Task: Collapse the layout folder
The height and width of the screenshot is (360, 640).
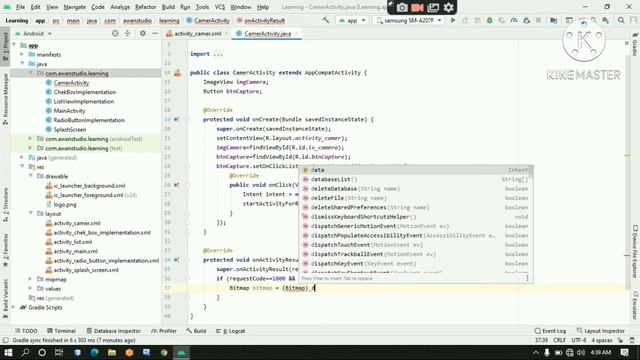Action: tap(31, 213)
